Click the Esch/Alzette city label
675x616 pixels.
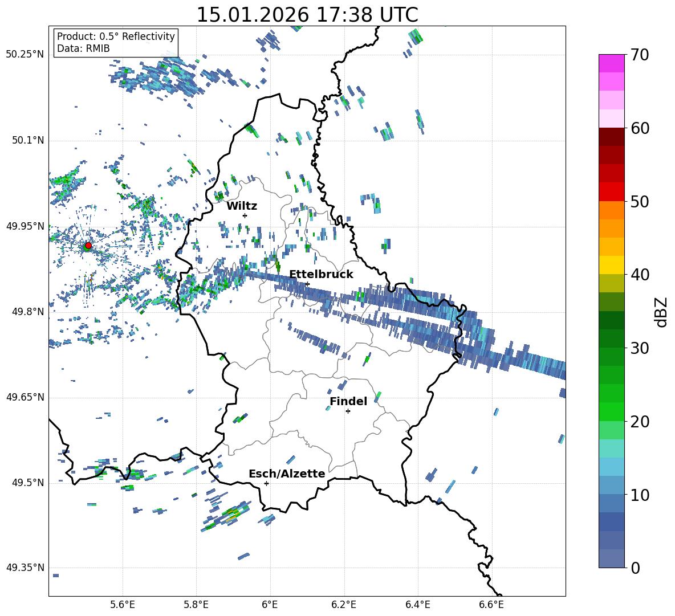287,474
